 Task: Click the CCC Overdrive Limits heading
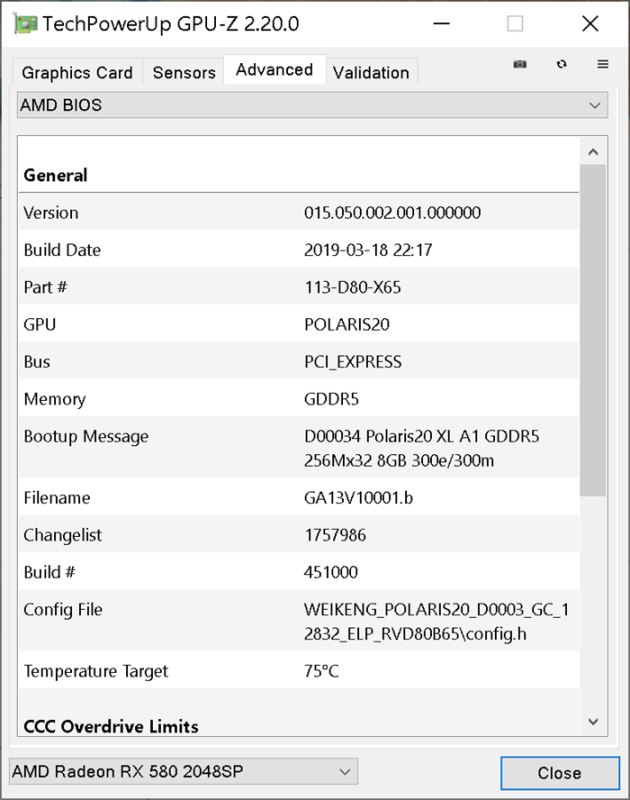coord(111,727)
